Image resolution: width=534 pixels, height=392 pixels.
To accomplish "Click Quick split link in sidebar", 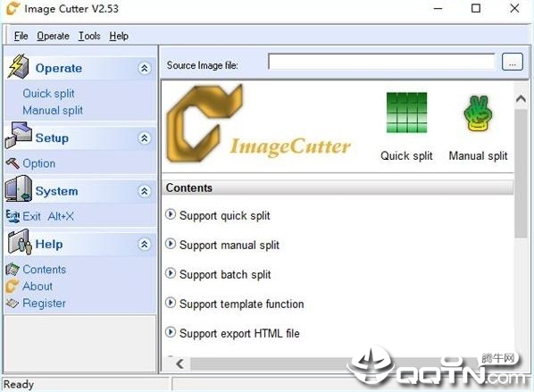I will tap(48, 94).
